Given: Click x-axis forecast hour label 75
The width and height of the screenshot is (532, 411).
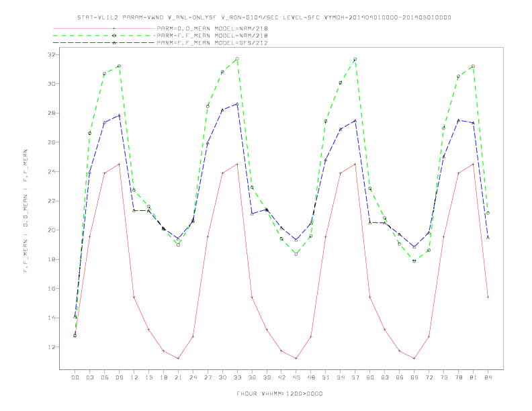Looking at the screenshot, I should click(x=444, y=377).
